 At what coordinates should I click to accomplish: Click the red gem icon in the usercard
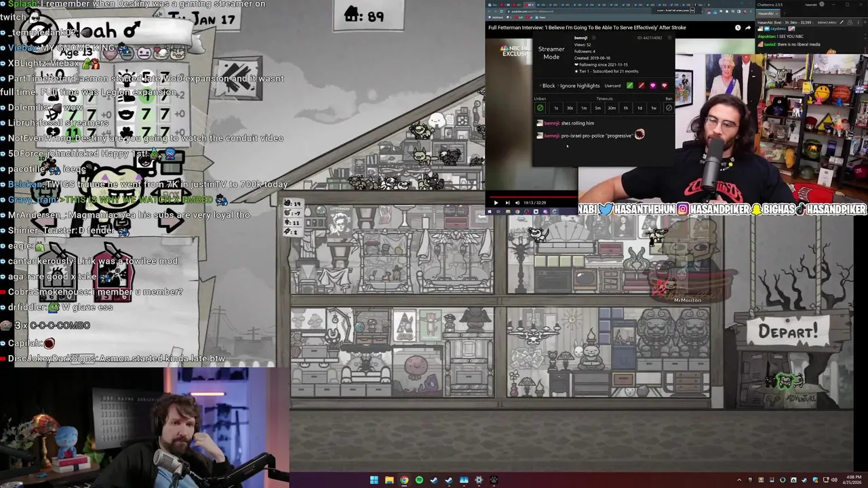665,85
